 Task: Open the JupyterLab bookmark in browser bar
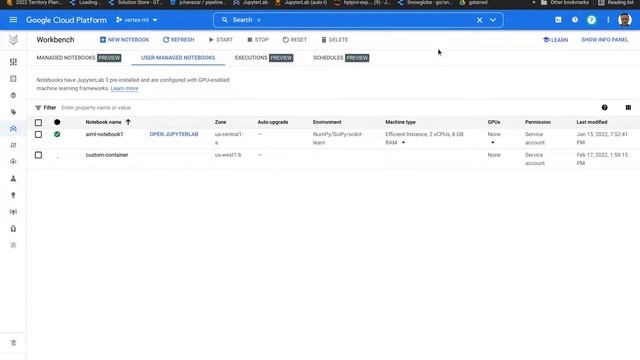click(x=251, y=2)
